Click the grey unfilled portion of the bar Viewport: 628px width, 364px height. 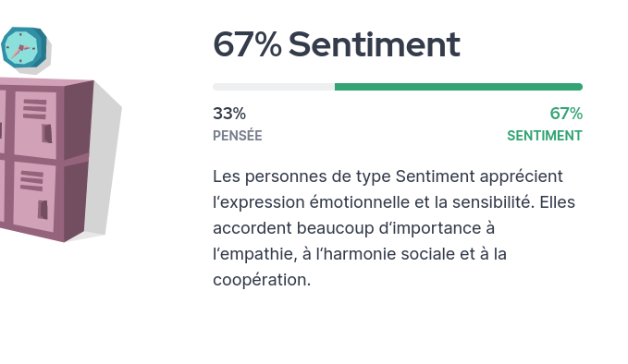tap(274, 87)
